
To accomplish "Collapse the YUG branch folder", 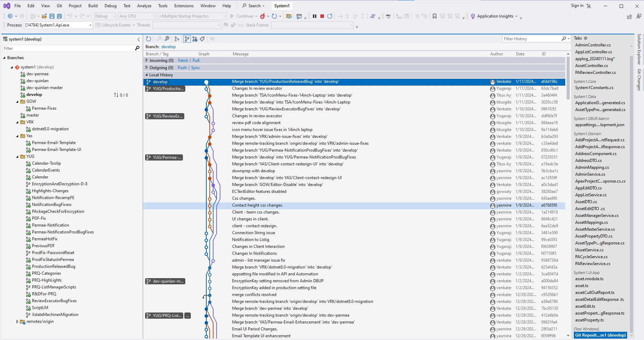I will tap(17, 157).
